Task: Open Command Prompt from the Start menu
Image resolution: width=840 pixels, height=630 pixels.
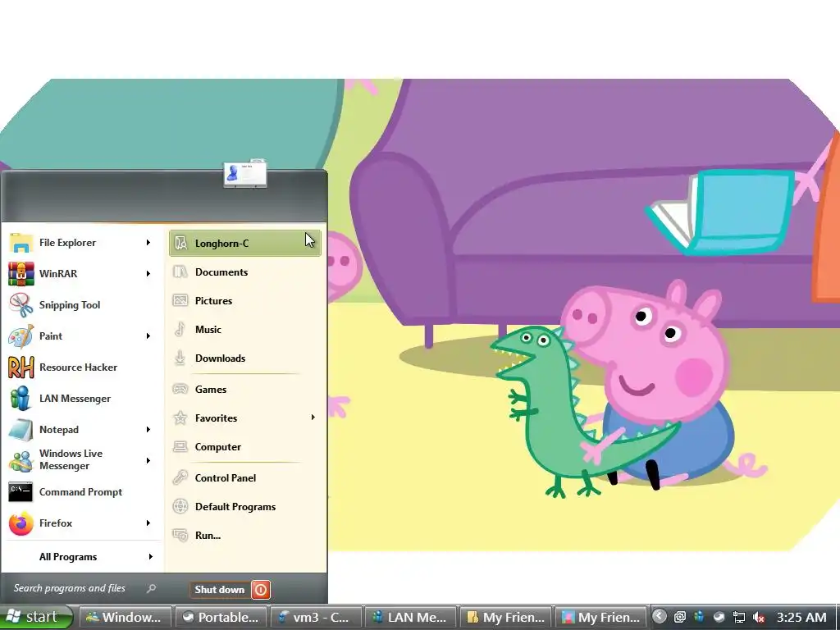Action: coord(80,492)
